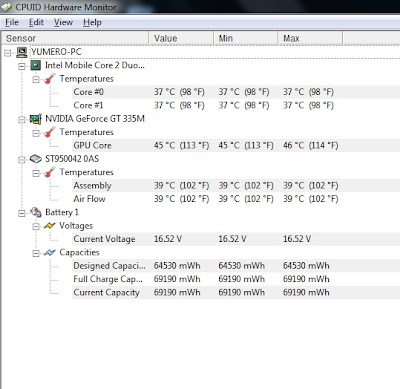Screen dimensions: 400x389
Task: Open the Help menu
Action: [92, 22]
